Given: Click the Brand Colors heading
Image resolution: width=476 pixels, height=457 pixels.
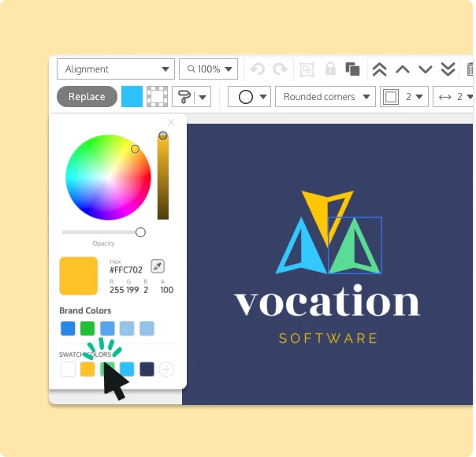Looking at the screenshot, I should point(85,310).
